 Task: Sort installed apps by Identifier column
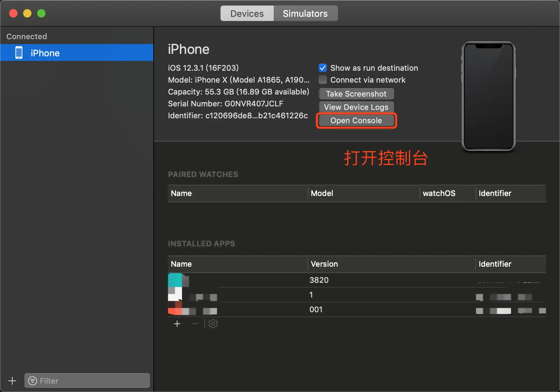511,264
